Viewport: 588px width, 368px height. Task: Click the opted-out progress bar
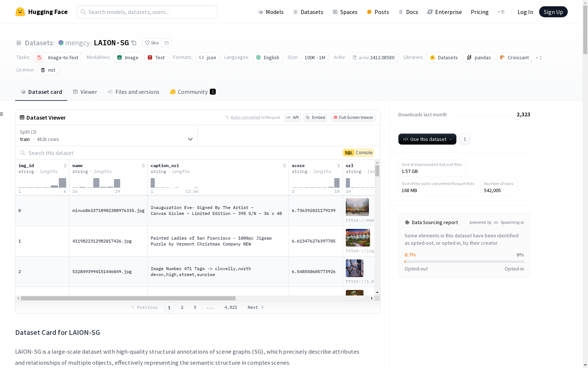464,262
